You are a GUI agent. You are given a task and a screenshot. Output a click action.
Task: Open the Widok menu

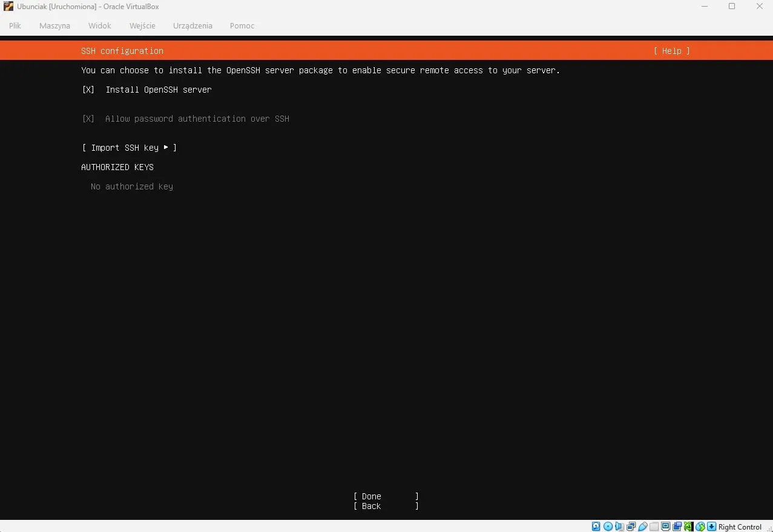coord(100,25)
